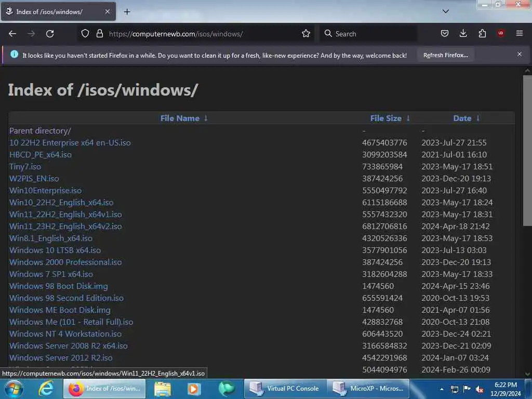Bookmark this page with the star

[305, 33]
